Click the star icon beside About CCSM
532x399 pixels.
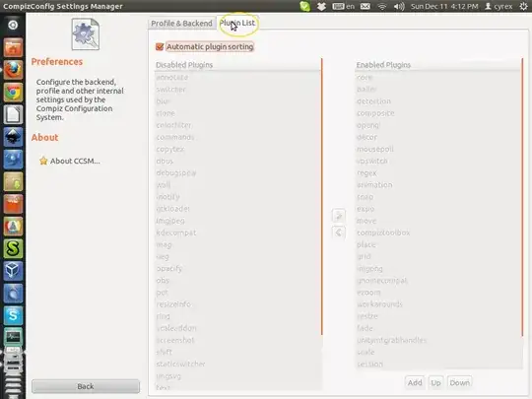[43, 161]
